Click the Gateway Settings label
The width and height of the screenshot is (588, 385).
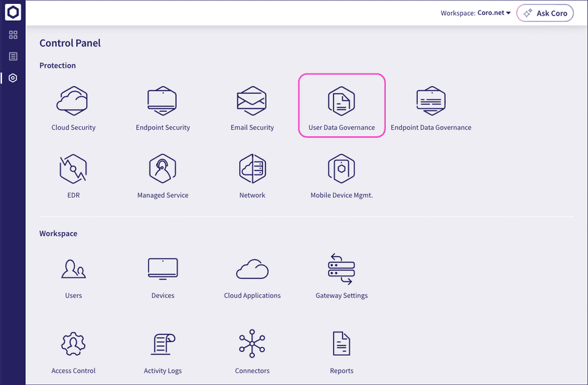coord(342,295)
